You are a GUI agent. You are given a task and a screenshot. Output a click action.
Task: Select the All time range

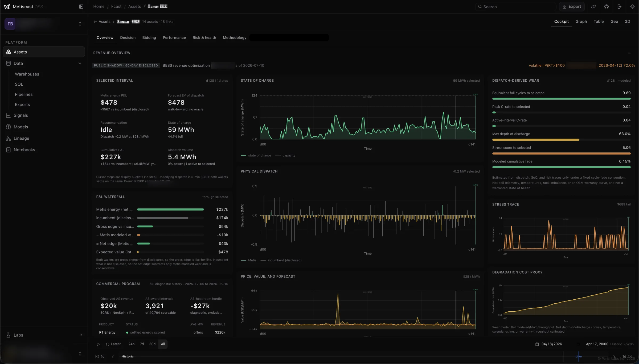(x=163, y=344)
